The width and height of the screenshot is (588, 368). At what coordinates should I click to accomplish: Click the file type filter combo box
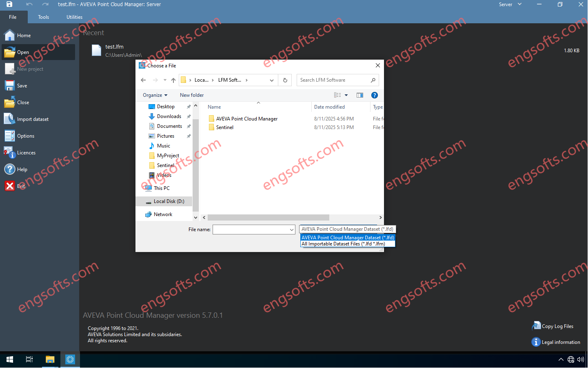(348, 229)
